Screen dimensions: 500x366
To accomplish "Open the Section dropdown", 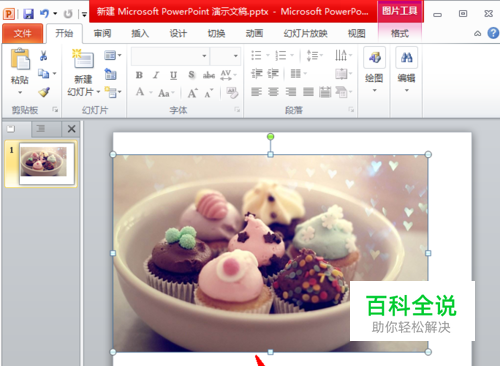I will (x=113, y=92).
